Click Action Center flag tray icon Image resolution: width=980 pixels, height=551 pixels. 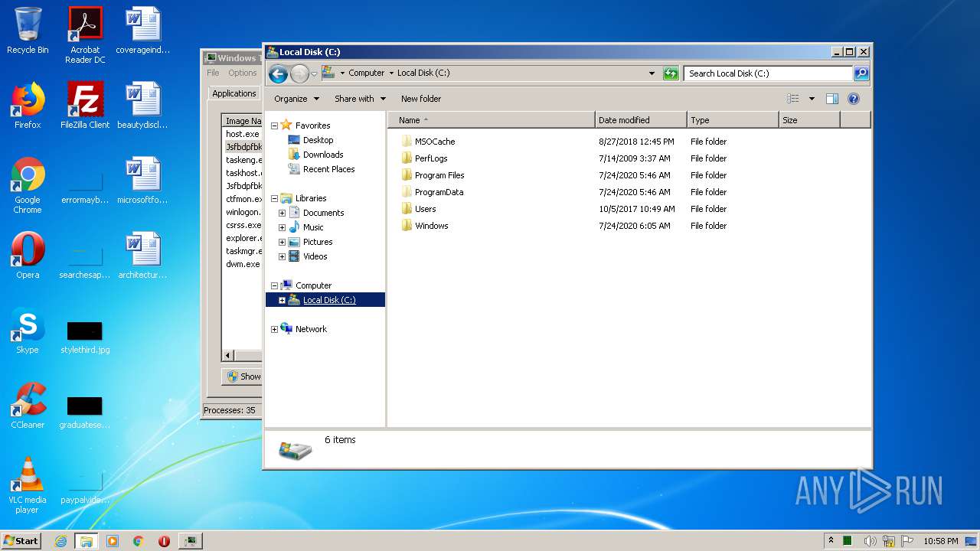907,541
